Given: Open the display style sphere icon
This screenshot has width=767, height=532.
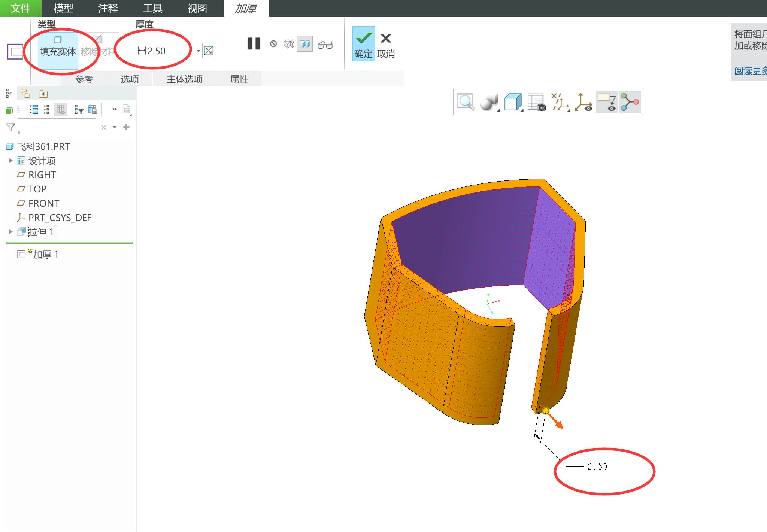Looking at the screenshot, I should 489,102.
